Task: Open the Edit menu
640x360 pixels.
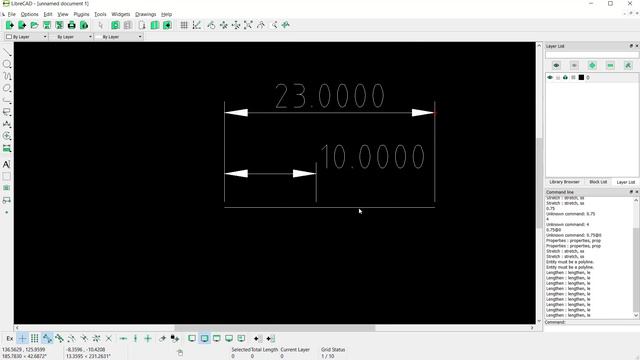Action: coord(48,14)
